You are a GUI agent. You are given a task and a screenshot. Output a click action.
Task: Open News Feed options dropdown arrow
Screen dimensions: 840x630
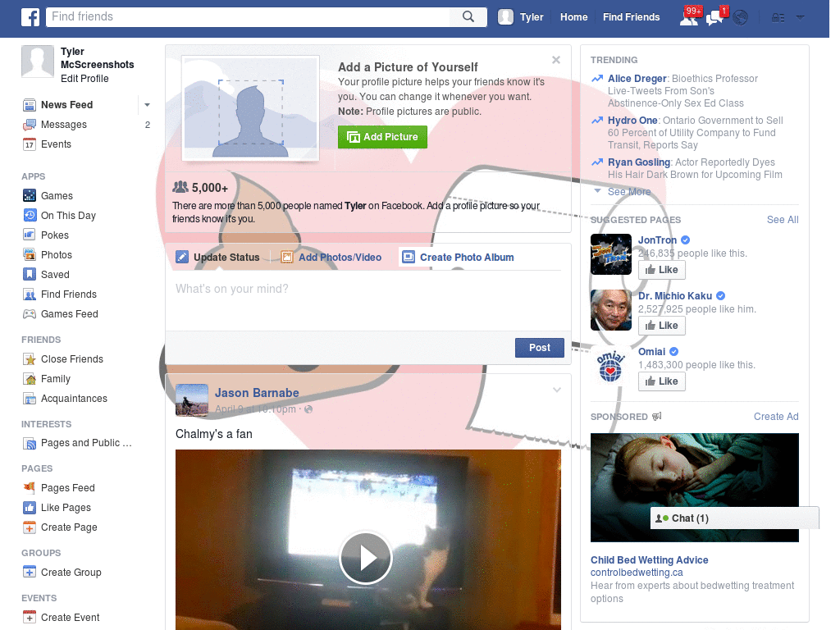click(x=147, y=105)
